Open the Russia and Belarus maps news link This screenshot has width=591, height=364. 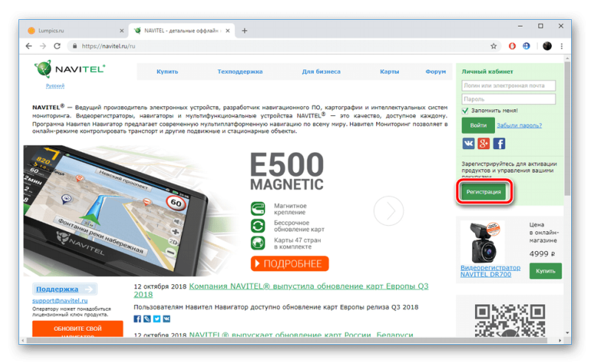[x=301, y=334]
